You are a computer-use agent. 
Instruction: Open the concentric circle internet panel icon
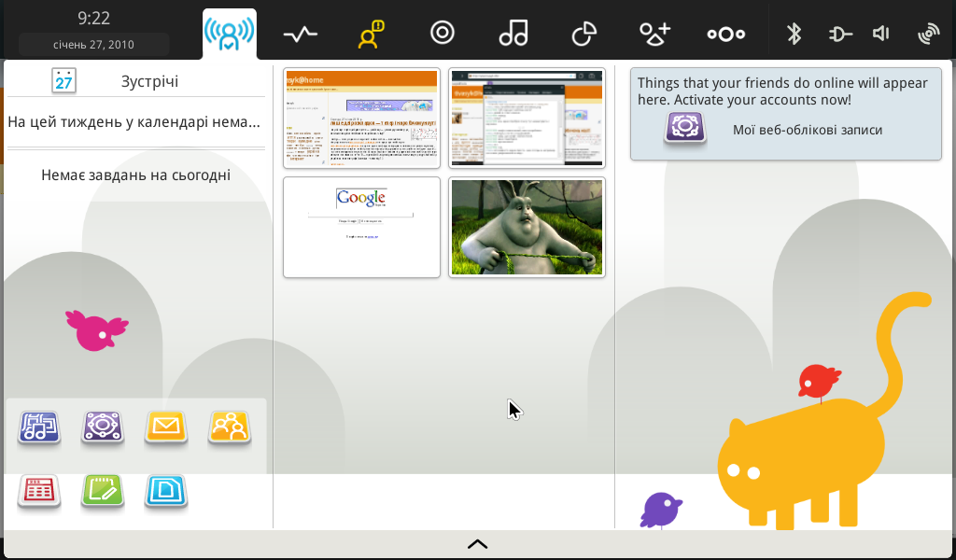pyautogui.click(x=442, y=33)
